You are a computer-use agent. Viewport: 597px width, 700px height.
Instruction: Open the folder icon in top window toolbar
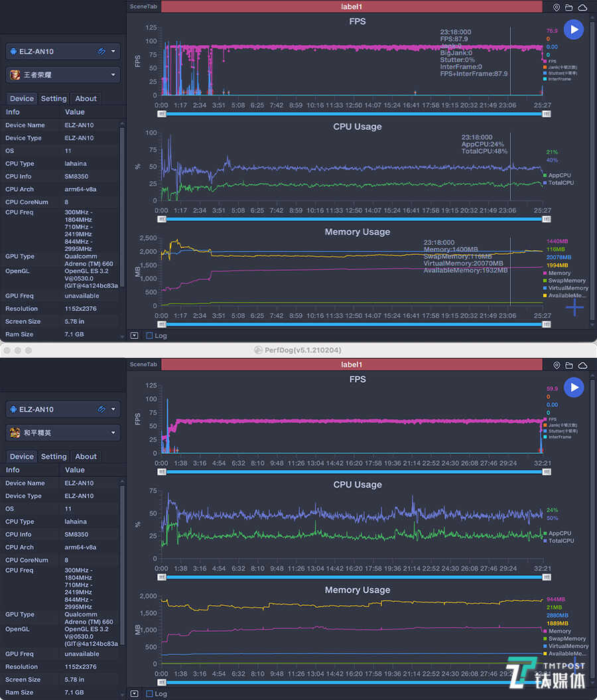coord(569,7)
